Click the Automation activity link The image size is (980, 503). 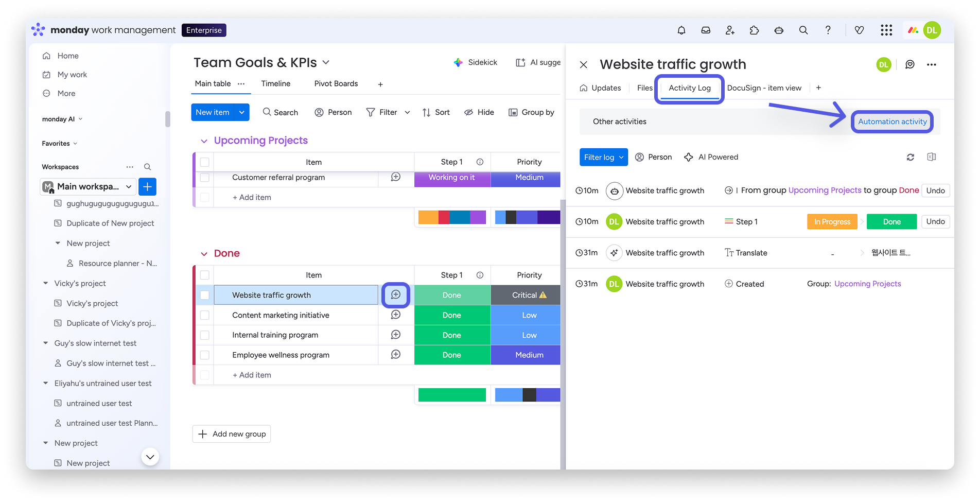pos(892,122)
